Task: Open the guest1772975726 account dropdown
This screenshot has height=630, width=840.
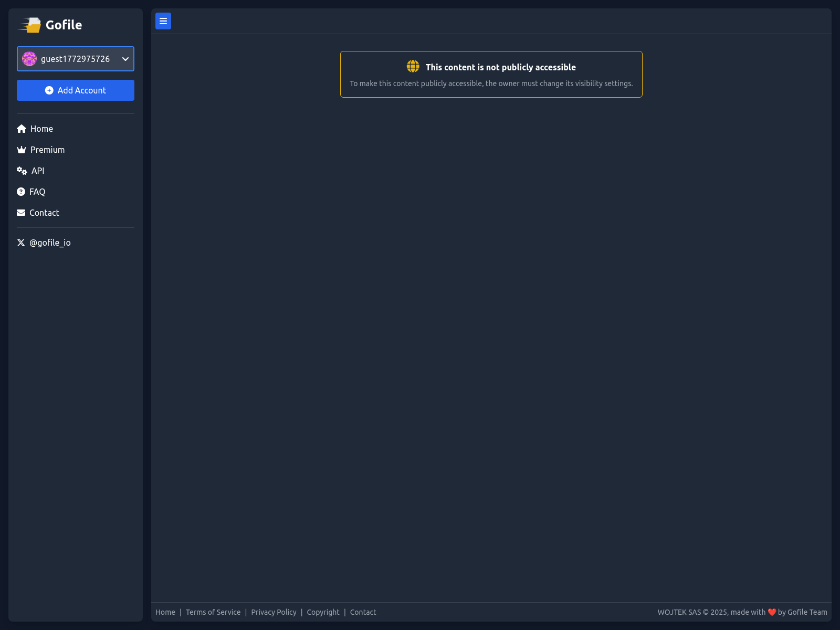Action: (76, 59)
